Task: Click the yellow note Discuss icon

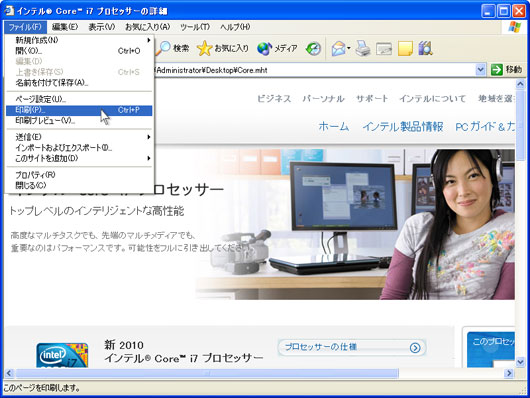Action: 405,48
